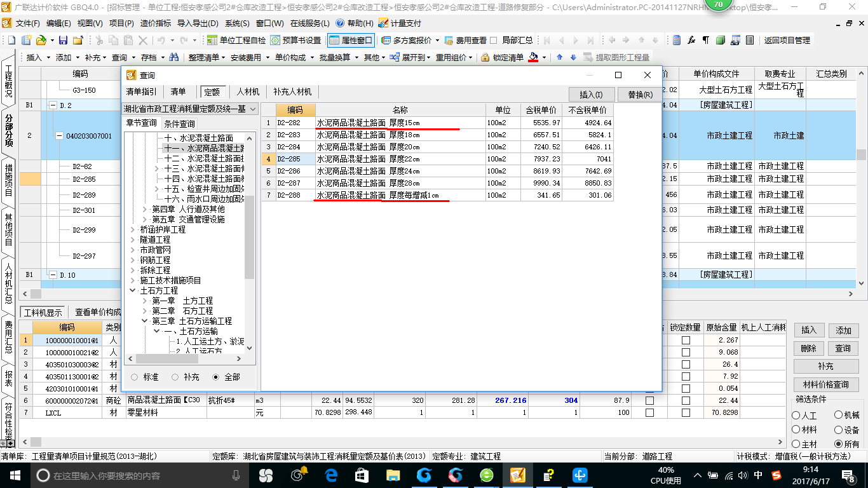
Task: Open the 湖北省市政工程 quota library dropdown
Action: click(252, 109)
